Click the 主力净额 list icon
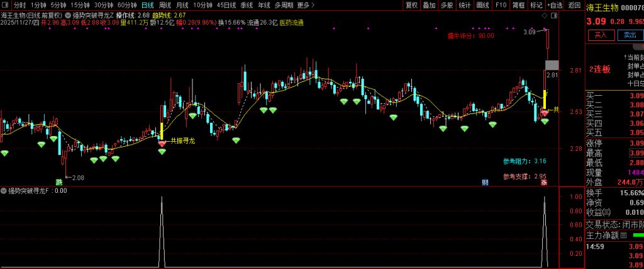 (623, 235)
